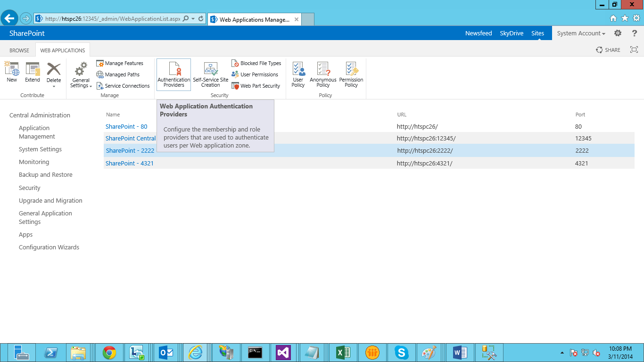The height and width of the screenshot is (362, 644).
Task: Click Managed Paths in the ribbon
Action: pos(118,74)
